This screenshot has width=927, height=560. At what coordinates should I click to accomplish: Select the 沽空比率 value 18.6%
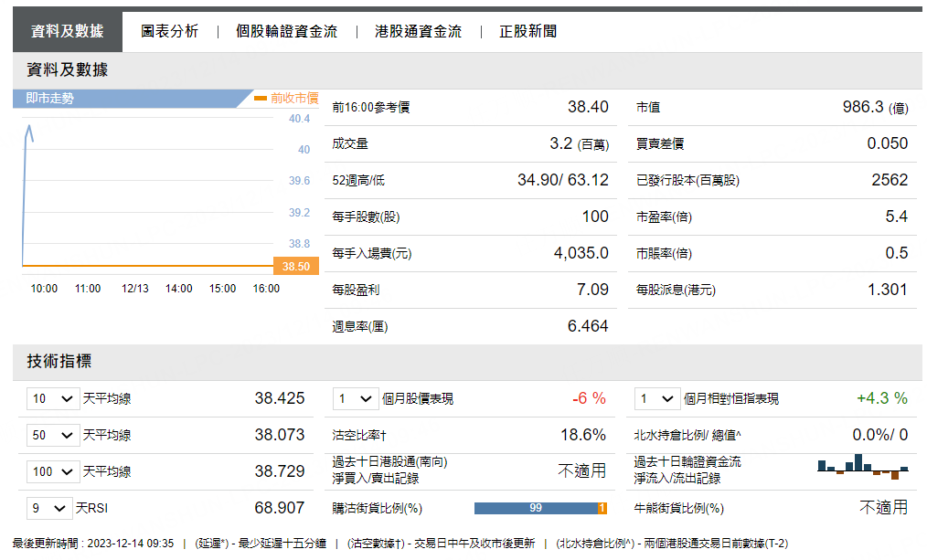click(583, 436)
